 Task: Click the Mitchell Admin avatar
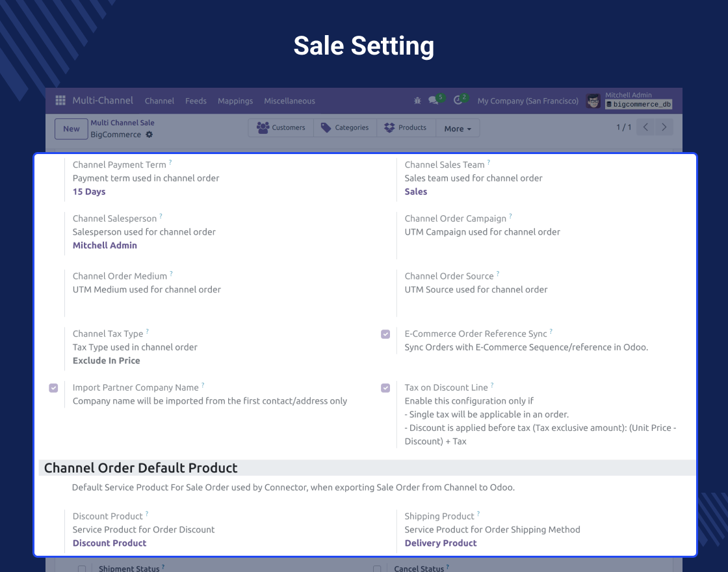pos(593,101)
